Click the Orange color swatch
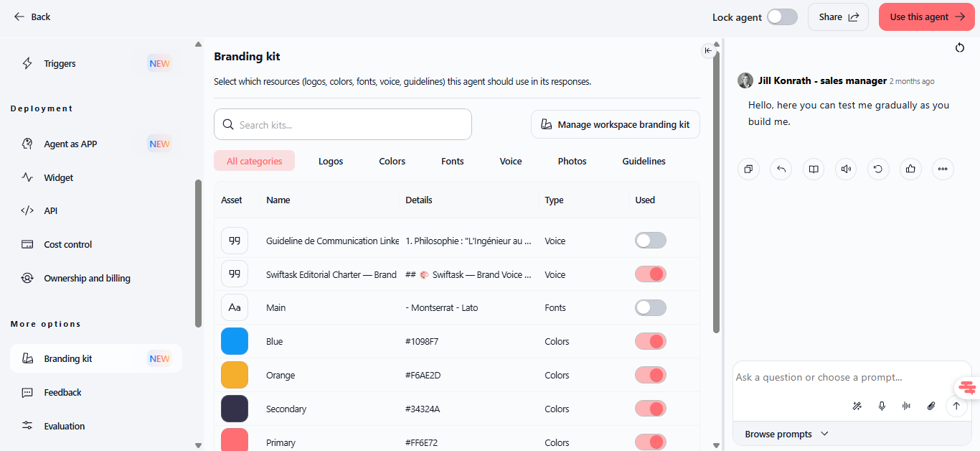This screenshot has height=451, width=980. tap(235, 375)
